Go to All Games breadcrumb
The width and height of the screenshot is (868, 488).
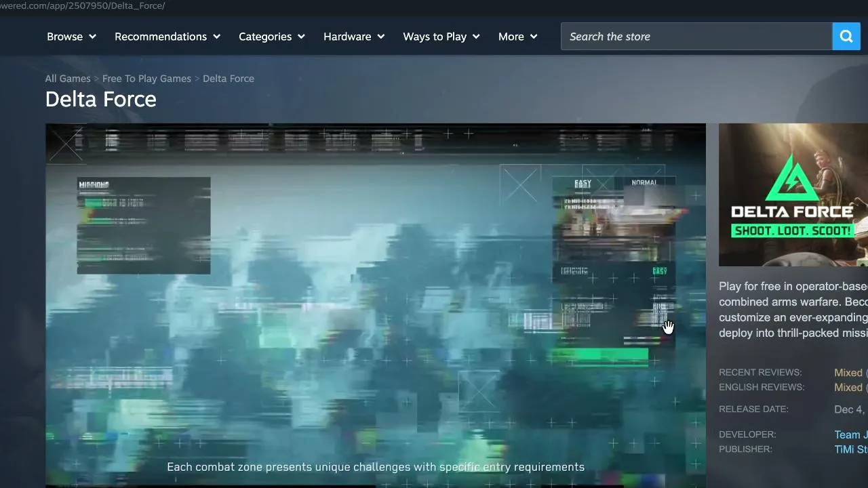pos(68,79)
